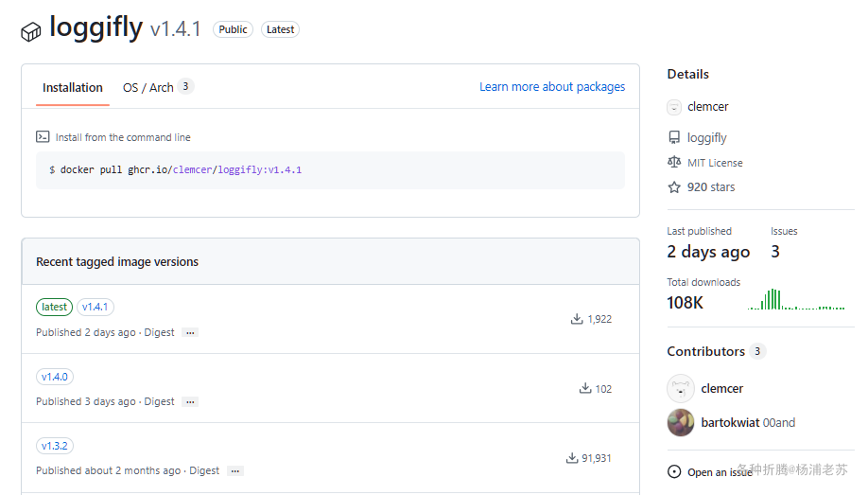This screenshot has width=868, height=495.
Task: Click the 1,922 download count
Action: 599,319
